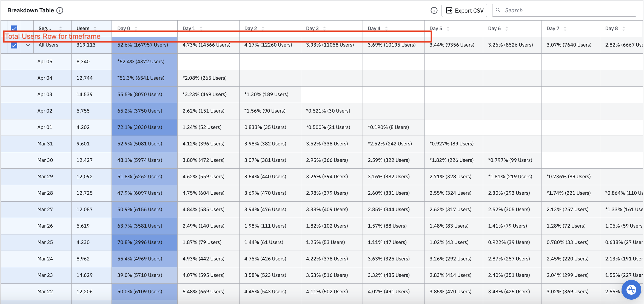The width and height of the screenshot is (644, 304).
Task: Click the info icon left of Export CSV
Action: pyautogui.click(x=434, y=10)
